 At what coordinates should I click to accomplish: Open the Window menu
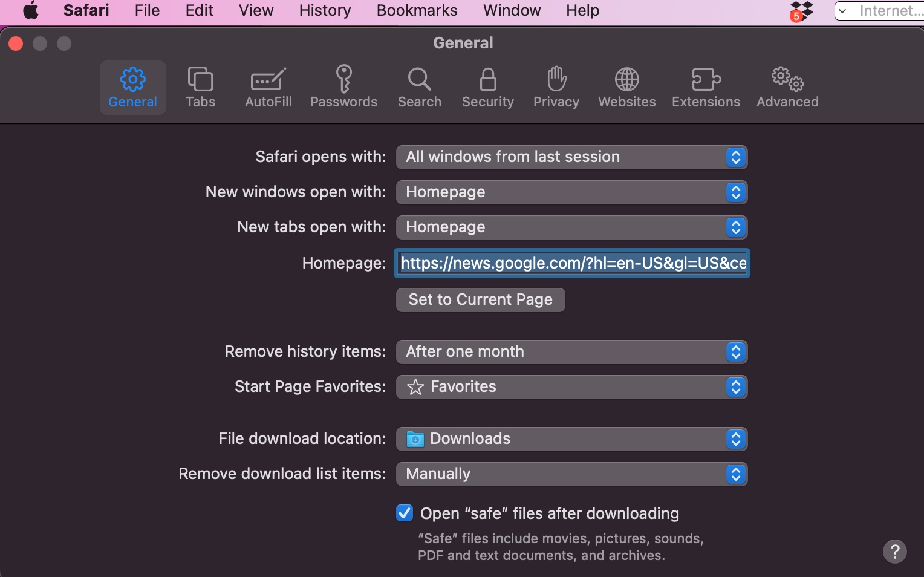click(x=512, y=10)
